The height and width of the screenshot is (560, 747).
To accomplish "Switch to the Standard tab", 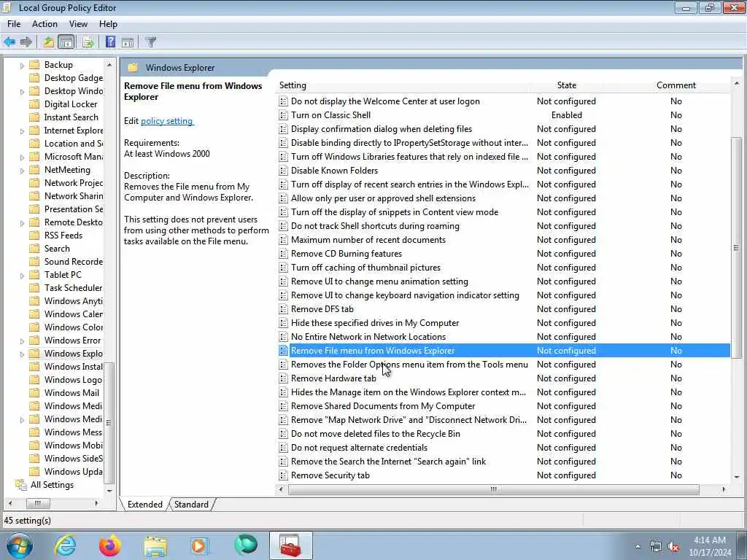I will [x=192, y=505].
